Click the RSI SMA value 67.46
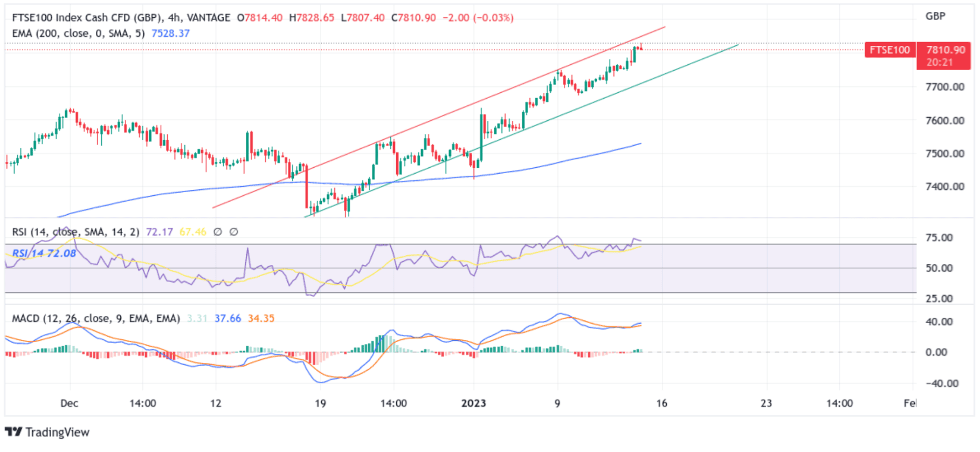The image size is (980, 452). click(193, 232)
